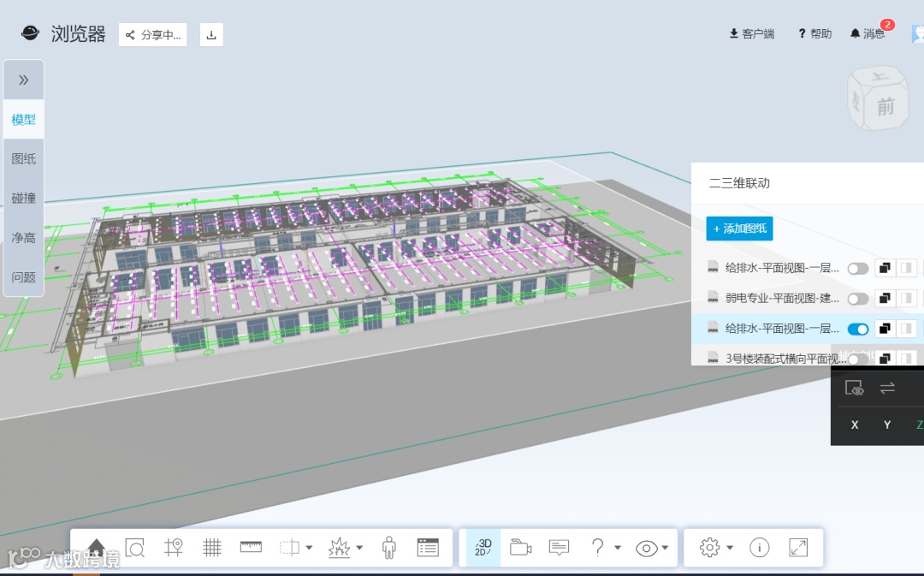The image size is (924, 576).
Task: Click the 添加图纸 button
Action: pos(739,229)
